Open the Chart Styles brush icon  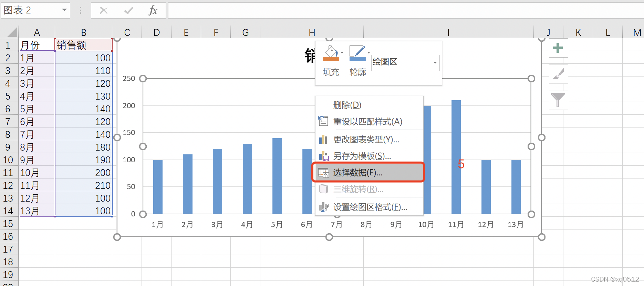(558, 74)
